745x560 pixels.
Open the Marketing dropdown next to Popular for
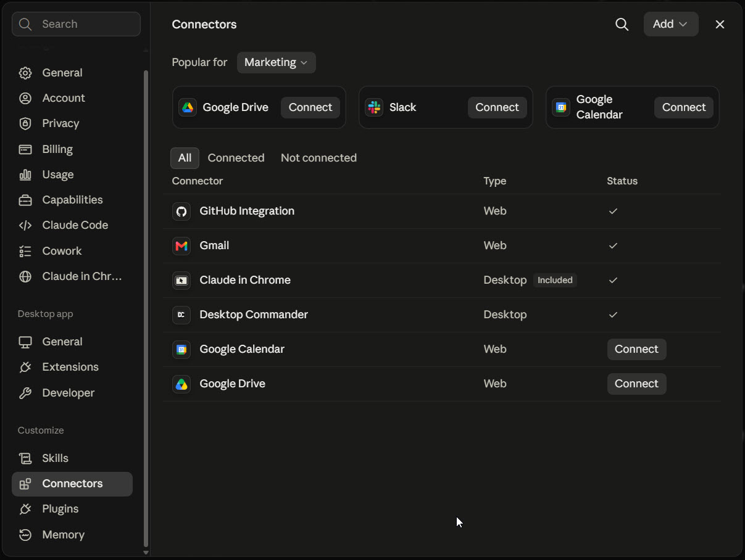[x=277, y=62]
